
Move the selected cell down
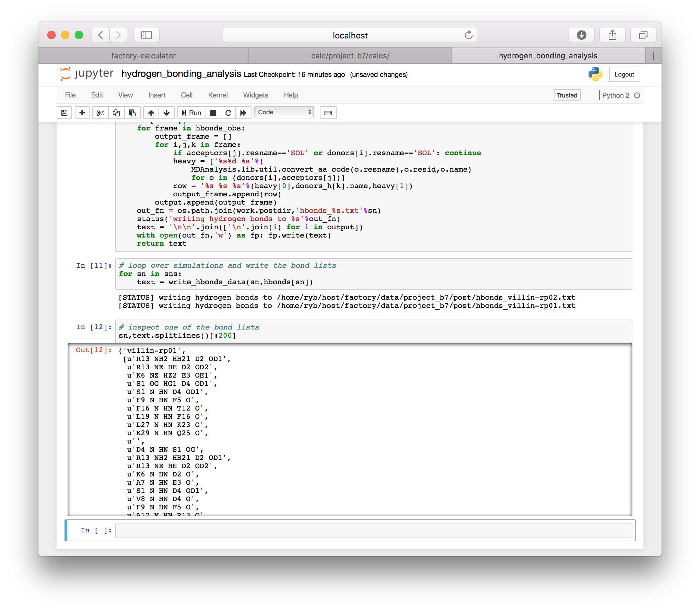(x=167, y=113)
